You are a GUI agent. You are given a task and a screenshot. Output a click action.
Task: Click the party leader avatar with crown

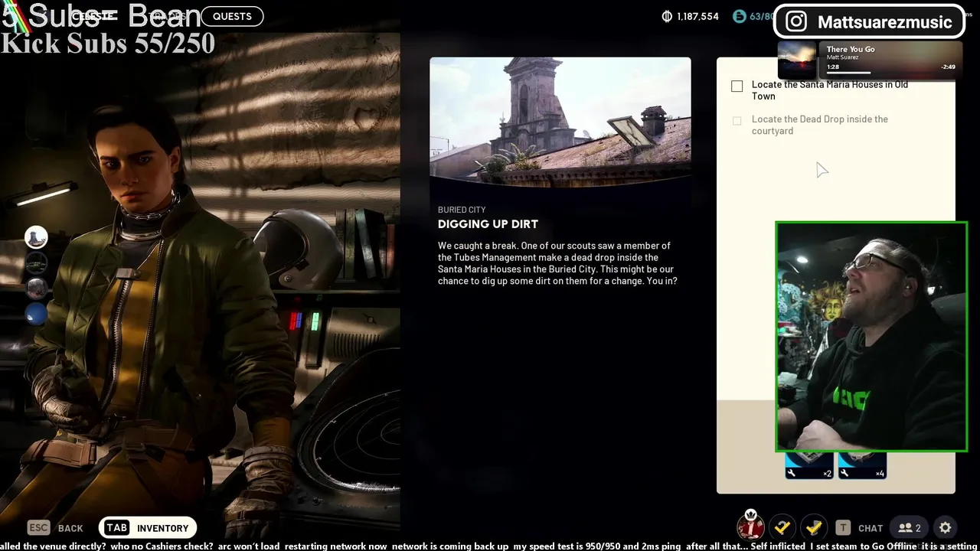751,525
